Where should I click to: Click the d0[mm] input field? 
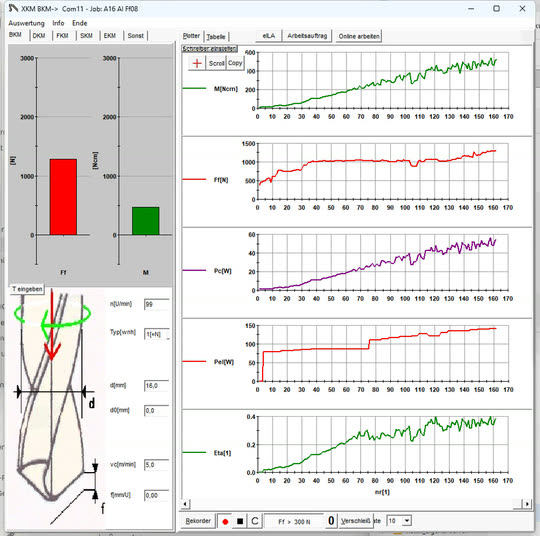[x=157, y=410]
